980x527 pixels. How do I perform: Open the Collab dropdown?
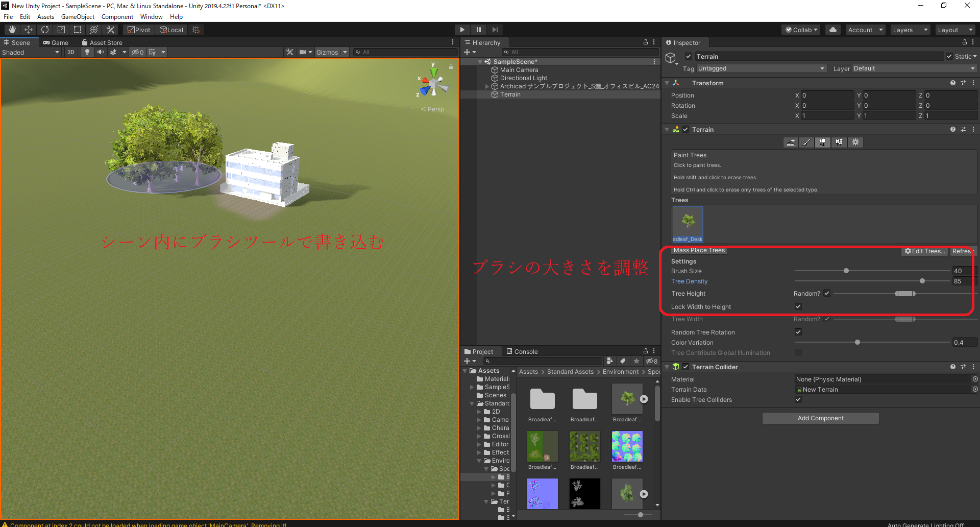[801, 30]
